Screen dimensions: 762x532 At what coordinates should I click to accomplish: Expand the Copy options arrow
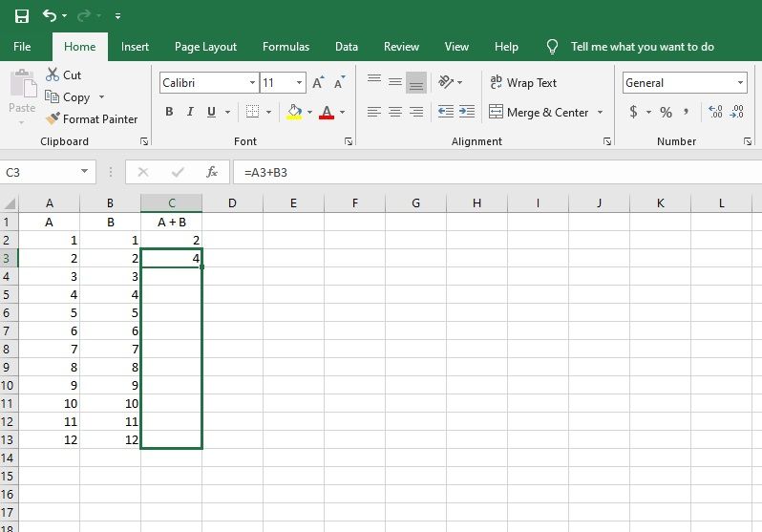tap(101, 97)
